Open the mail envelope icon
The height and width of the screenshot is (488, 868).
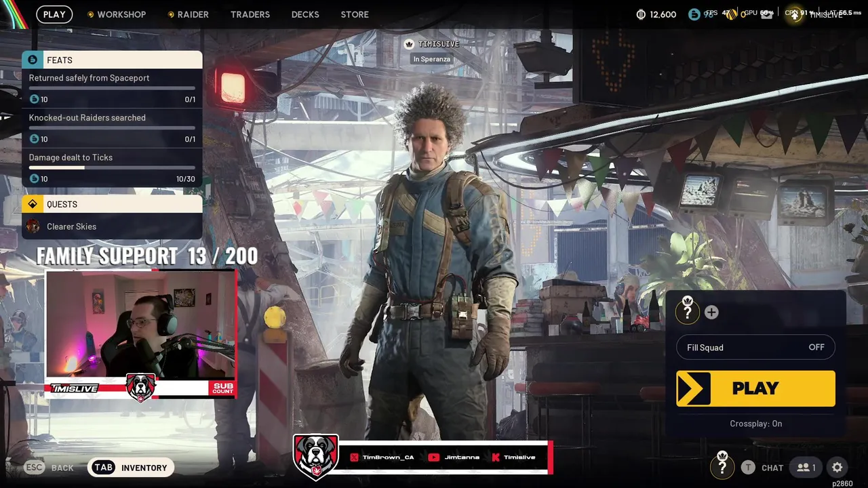[x=767, y=14]
